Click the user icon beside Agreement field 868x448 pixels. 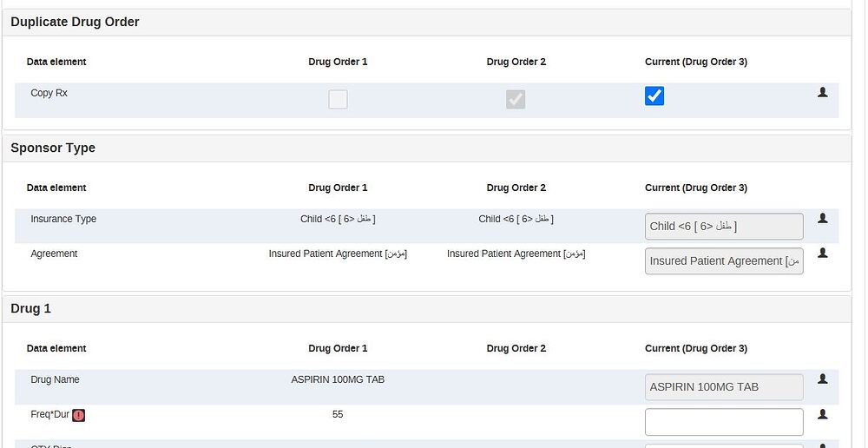pos(823,254)
